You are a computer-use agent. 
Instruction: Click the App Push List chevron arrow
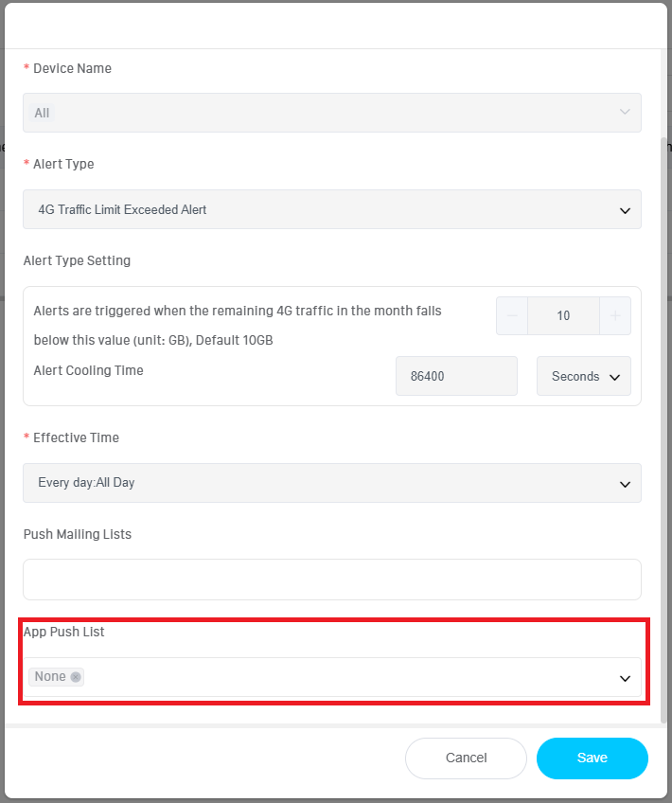coord(625,678)
